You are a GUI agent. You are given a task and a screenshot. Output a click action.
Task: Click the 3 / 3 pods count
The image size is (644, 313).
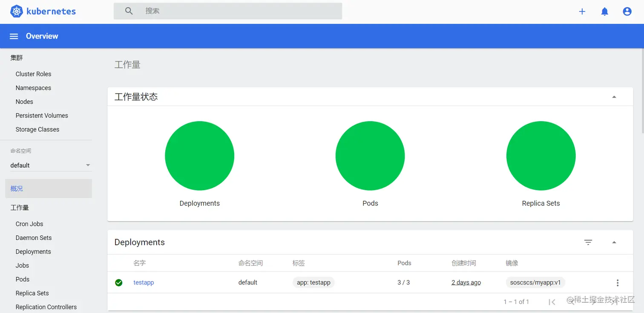[x=403, y=282]
